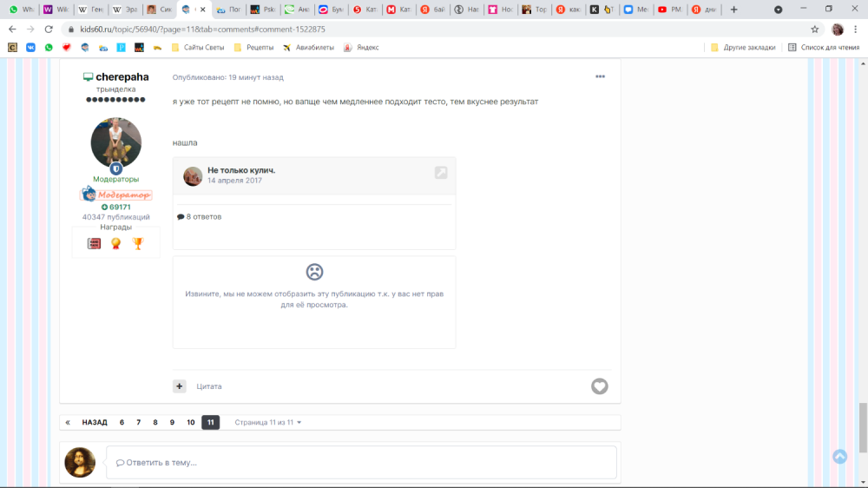
Task: Click the Цитата quote link
Action: (209, 386)
